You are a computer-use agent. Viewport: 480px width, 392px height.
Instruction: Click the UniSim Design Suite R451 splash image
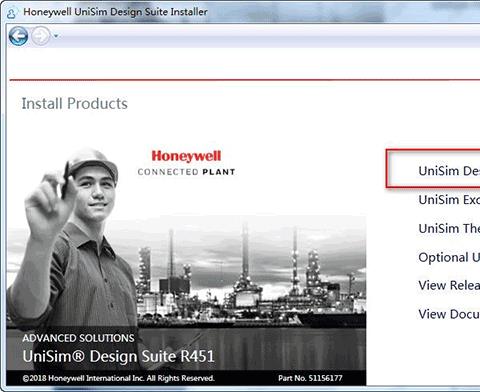click(186, 267)
